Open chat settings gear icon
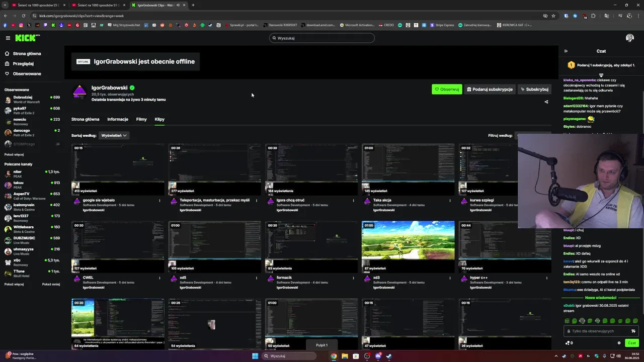The height and width of the screenshot is (362, 644). [619, 343]
